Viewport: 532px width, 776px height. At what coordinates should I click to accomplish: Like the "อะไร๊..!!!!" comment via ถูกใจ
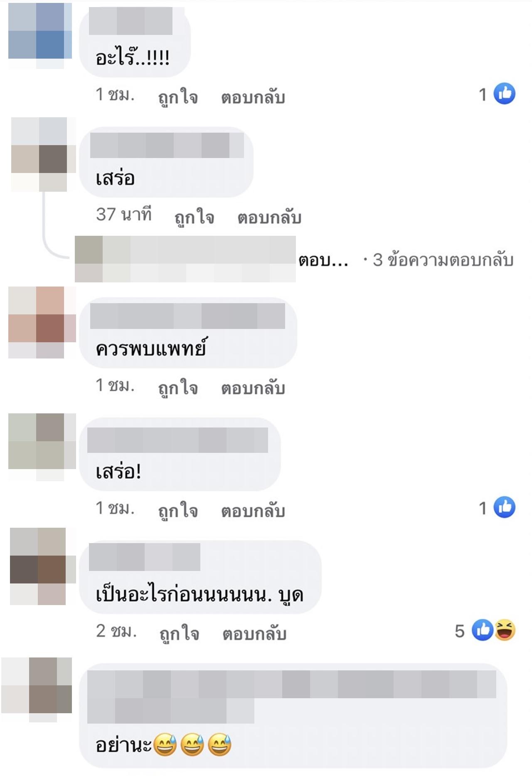pos(178,98)
